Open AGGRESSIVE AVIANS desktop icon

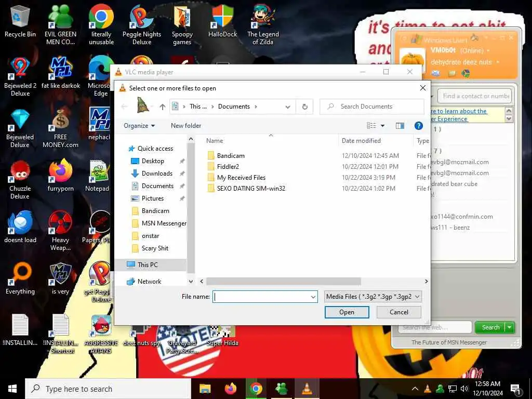tap(101, 334)
